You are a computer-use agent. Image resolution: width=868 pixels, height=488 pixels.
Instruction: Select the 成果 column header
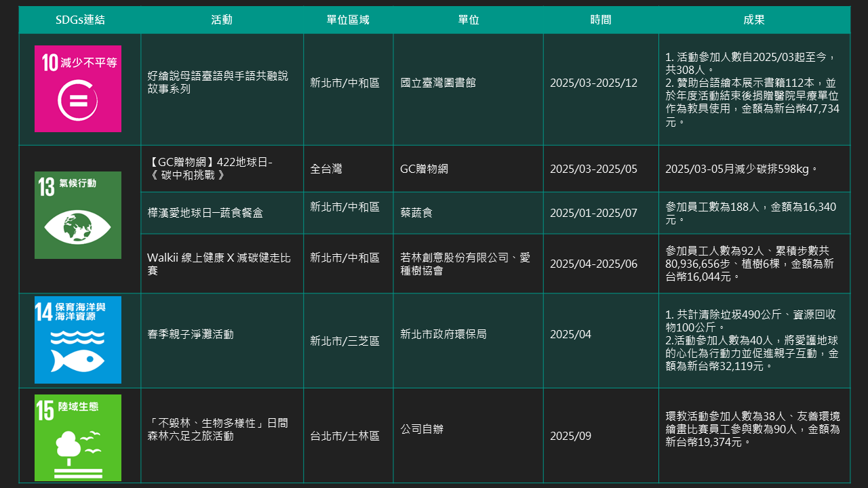click(753, 20)
